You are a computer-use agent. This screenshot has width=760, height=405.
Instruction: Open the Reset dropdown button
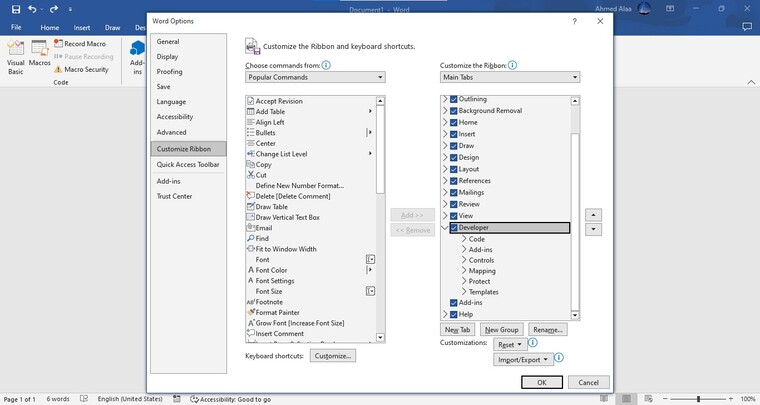509,344
